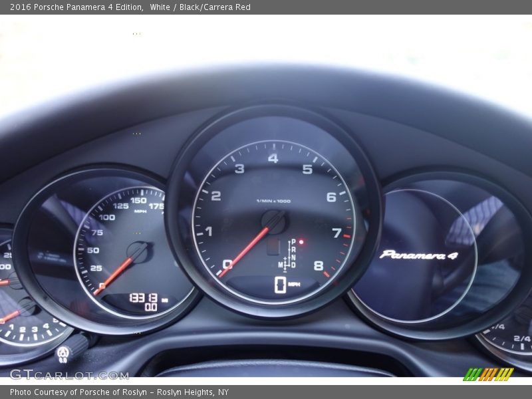Click the digital speed readout showing 0 MPH
Viewport: 532px width, 399px height.
point(287,285)
